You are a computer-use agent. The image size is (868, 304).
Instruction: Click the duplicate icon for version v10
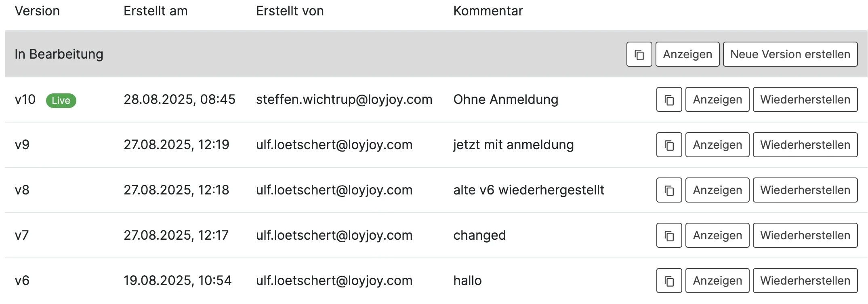[668, 99]
